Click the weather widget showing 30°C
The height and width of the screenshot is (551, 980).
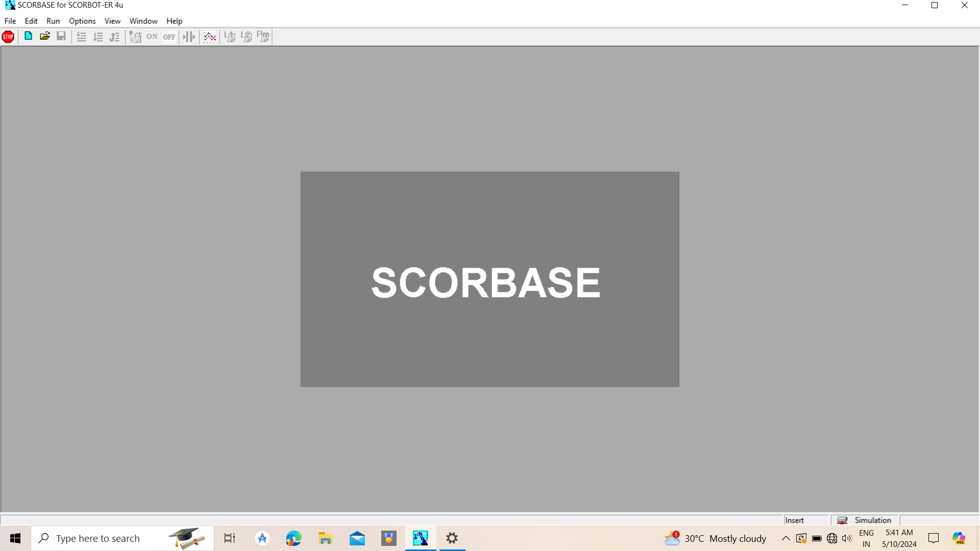tap(715, 538)
